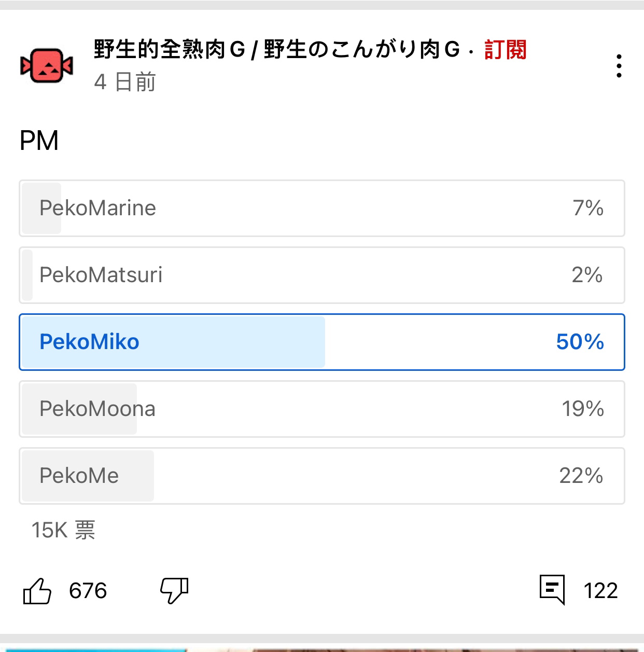Subscribe using the red 訂閱 link
The image size is (644, 652).
click(506, 50)
